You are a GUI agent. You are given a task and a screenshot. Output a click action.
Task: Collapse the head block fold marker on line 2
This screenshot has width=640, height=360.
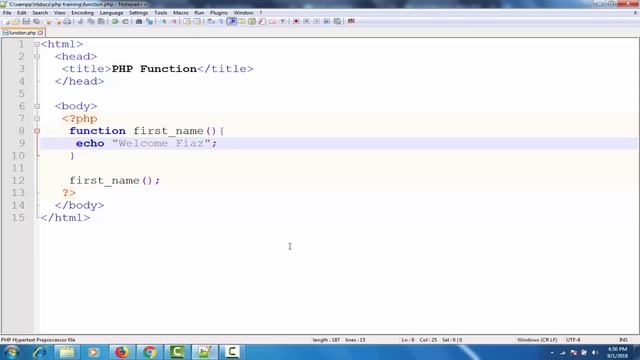(x=37, y=57)
